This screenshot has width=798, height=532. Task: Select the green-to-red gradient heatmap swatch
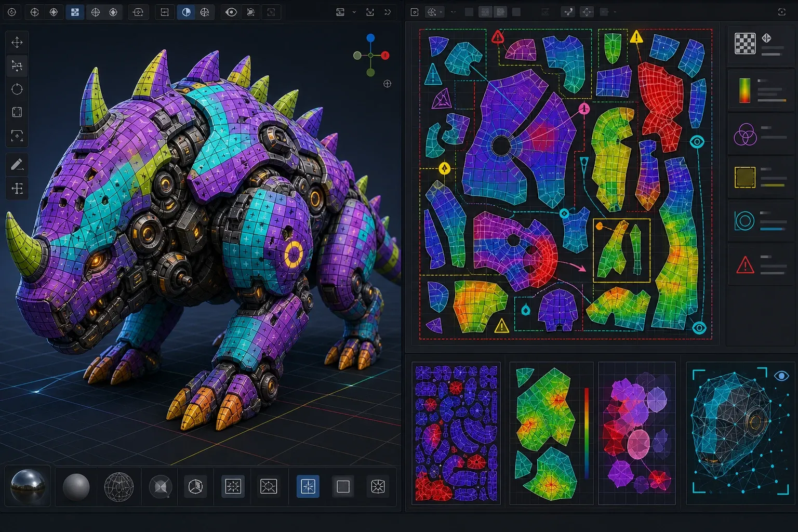click(744, 90)
